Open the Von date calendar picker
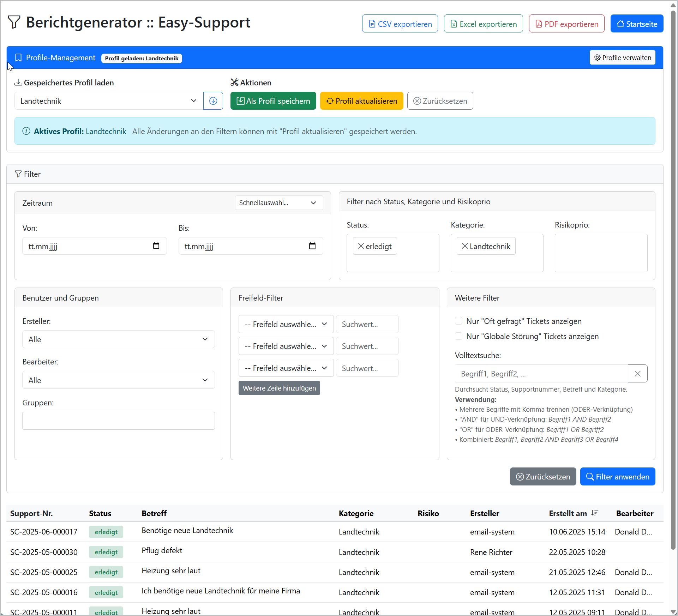Screen dimensions: 678x616 [156, 246]
